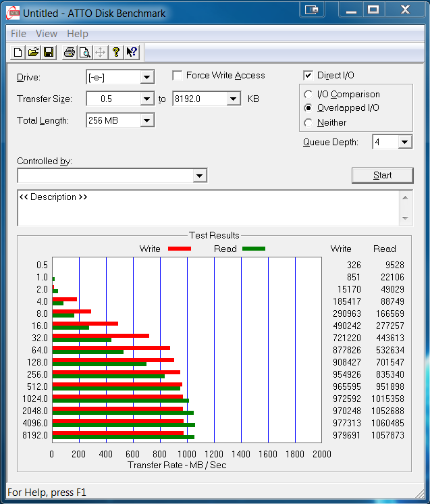Choose the Neither radio option
Image resolution: width=430 pixels, height=504 pixels.
pos(308,123)
